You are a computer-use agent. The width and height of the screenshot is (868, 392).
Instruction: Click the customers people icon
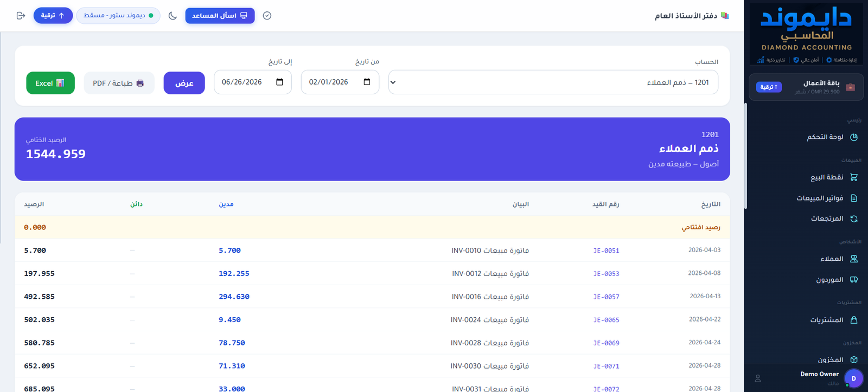point(854,259)
